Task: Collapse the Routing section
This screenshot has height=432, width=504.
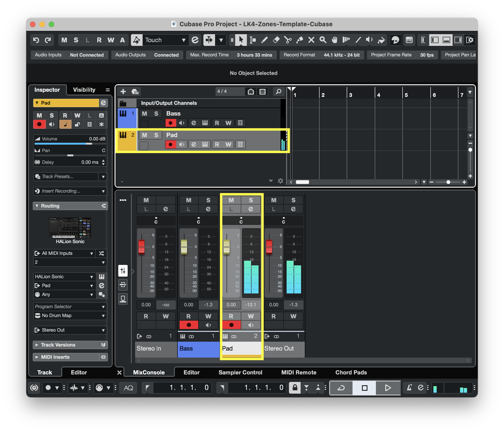Action: tap(37, 206)
